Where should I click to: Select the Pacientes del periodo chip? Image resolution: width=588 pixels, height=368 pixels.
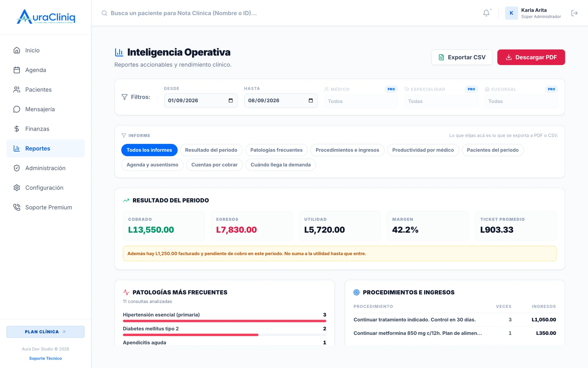coord(493,150)
